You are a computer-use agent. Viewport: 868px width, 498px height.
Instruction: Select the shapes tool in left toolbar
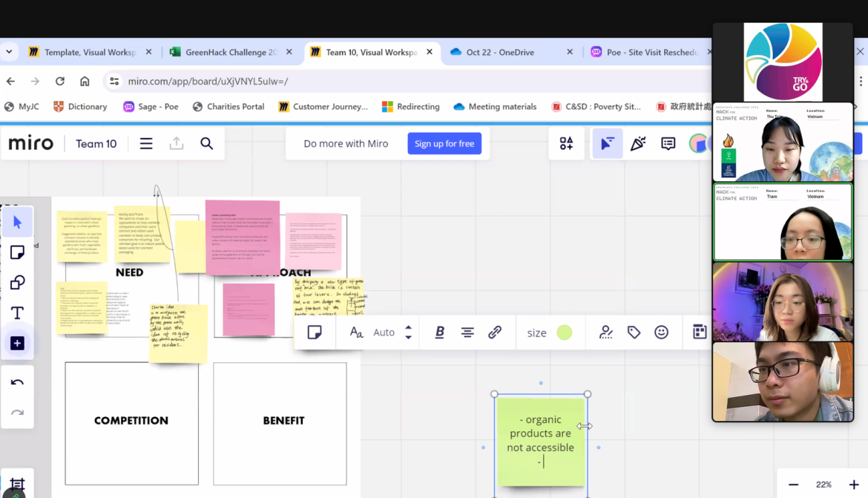coord(17,283)
